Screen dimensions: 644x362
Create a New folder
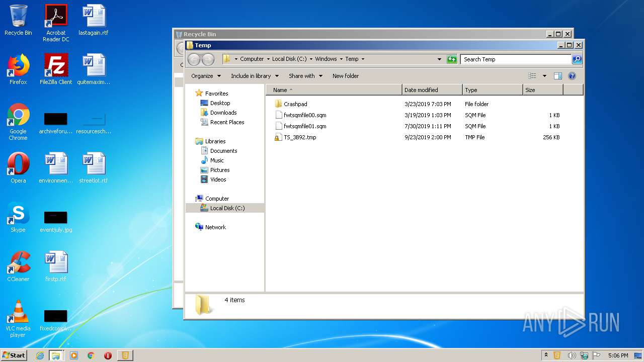pos(346,76)
